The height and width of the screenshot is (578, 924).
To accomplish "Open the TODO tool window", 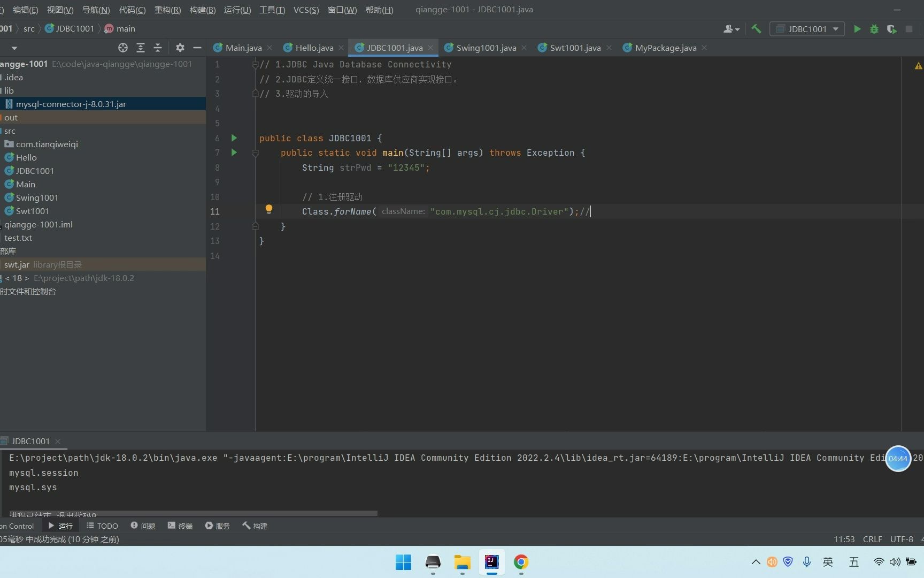I will [103, 526].
